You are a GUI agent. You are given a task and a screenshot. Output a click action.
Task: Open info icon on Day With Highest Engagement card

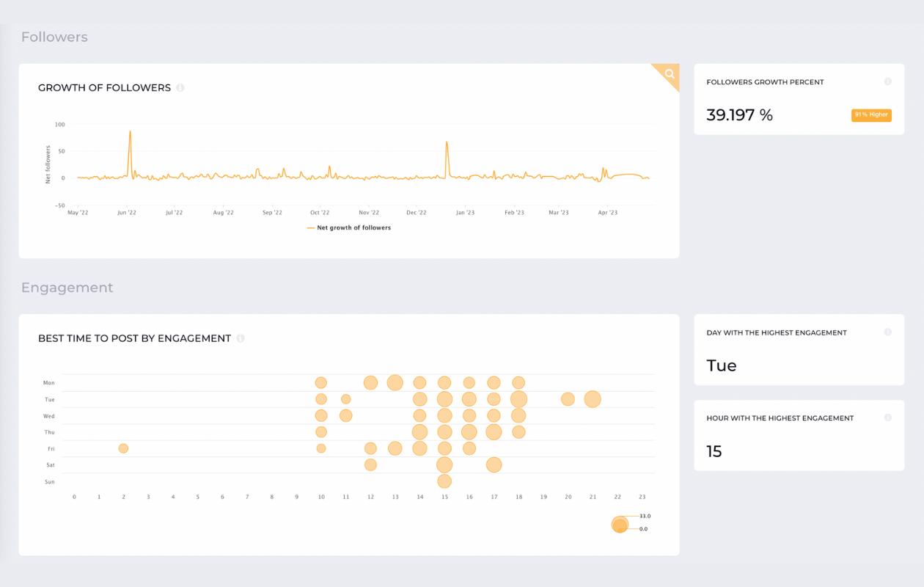pyautogui.click(x=887, y=332)
